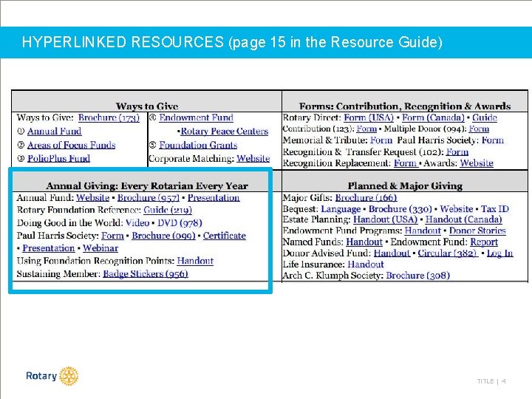The width and height of the screenshot is (532, 399).
Task: Follow the PolioPlus Fund link
Action: 58,158
